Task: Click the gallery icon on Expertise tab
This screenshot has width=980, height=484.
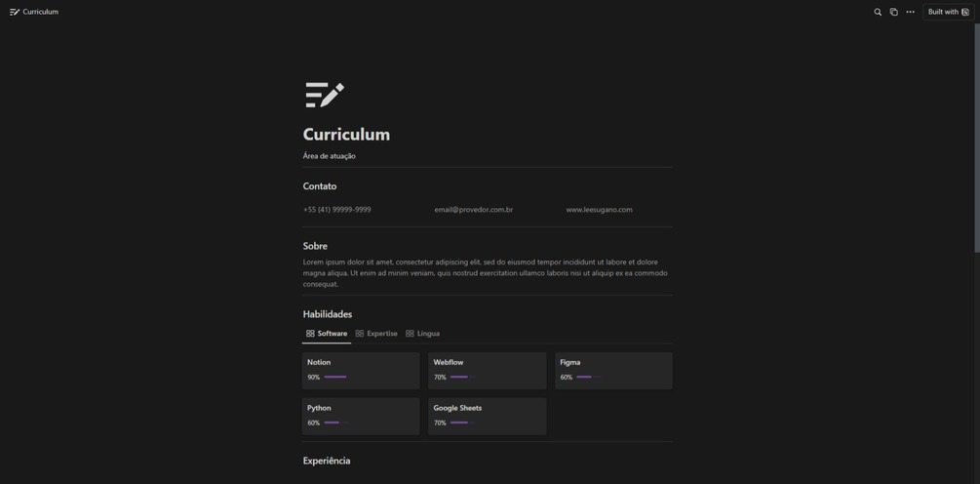Action: 360,334
